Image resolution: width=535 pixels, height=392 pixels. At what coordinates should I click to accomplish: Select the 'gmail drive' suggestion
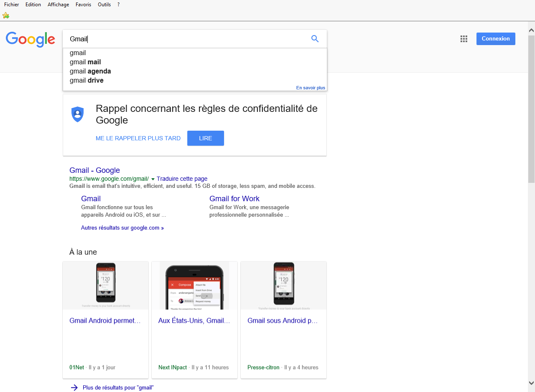(195, 81)
